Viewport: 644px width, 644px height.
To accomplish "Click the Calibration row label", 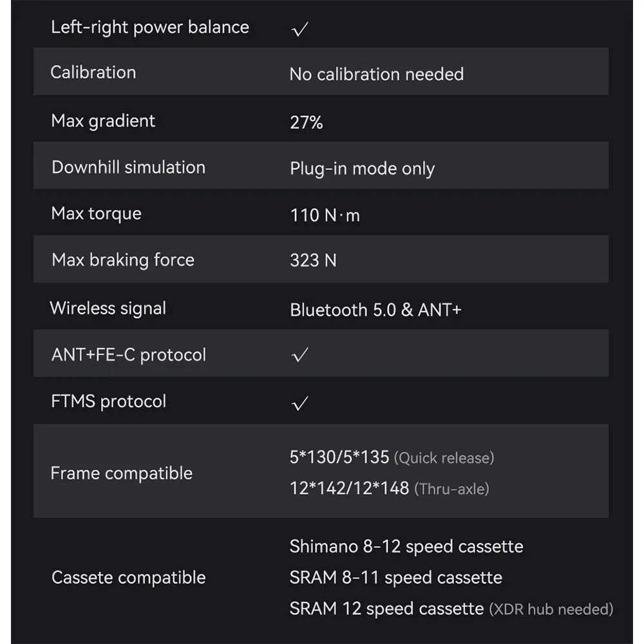I will tap(93, 72).
